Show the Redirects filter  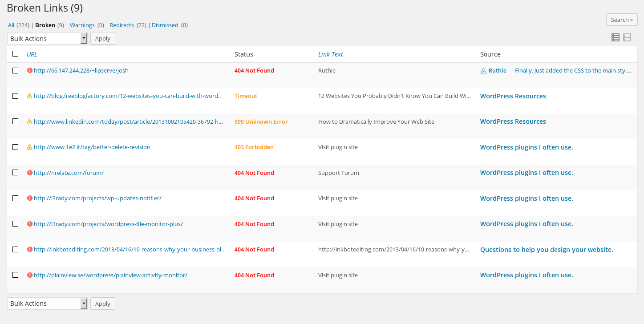[122, 25]
